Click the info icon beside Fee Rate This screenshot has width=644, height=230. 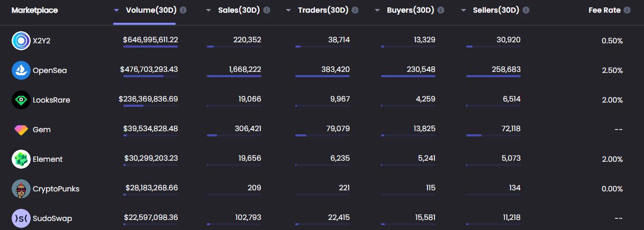tap(627, 10)
